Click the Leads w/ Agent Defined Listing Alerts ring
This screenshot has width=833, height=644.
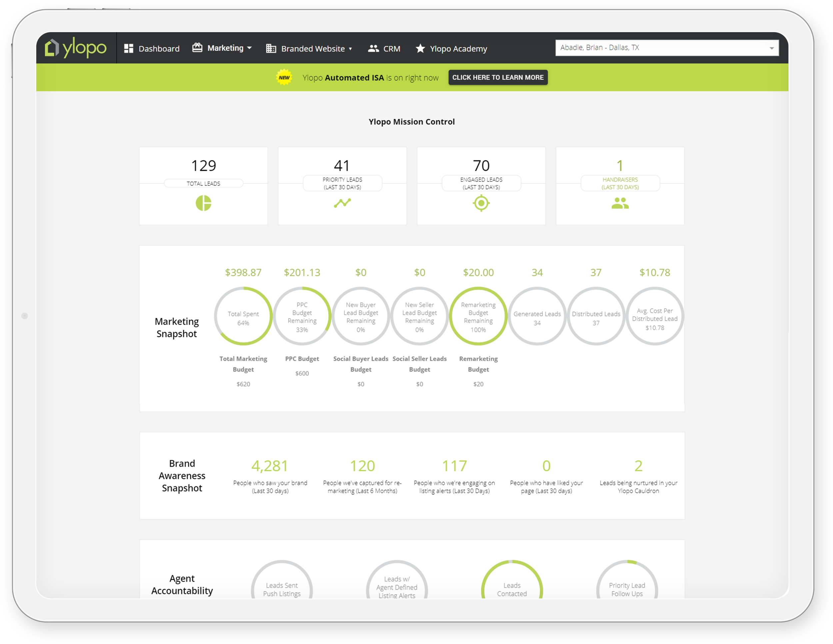(397, 580)
